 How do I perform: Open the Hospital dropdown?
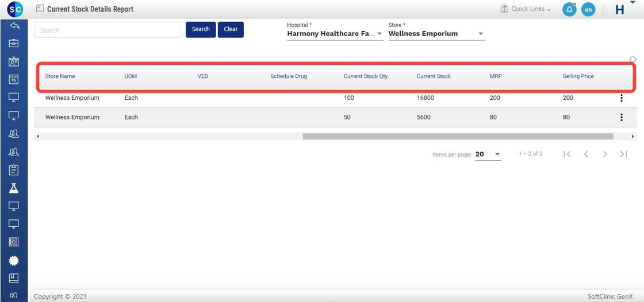pos(335,34)
